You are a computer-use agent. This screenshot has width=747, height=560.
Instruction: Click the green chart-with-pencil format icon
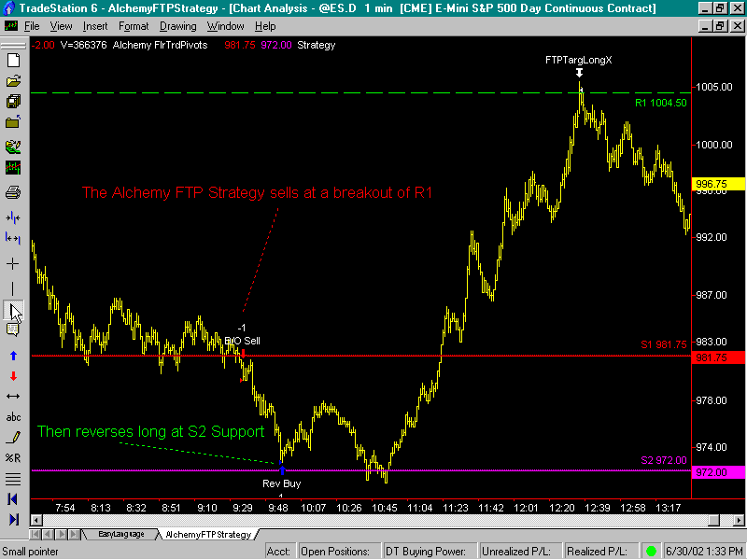coord(13,147)
